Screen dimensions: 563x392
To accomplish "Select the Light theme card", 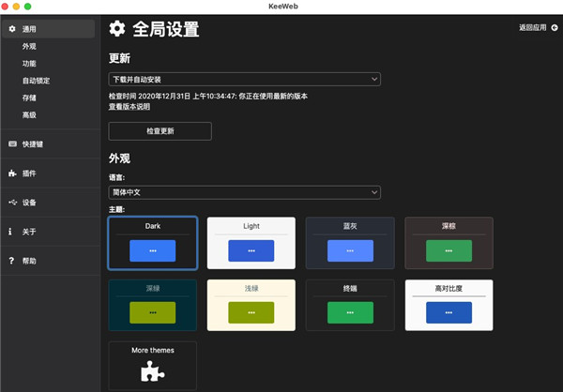I will [x=251, y=243].
